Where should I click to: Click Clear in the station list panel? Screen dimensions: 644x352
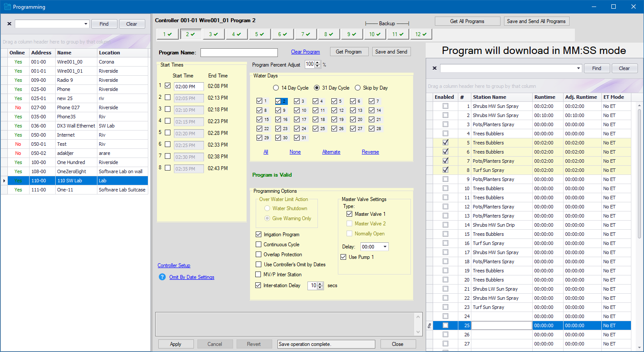[x=624, y=68]
